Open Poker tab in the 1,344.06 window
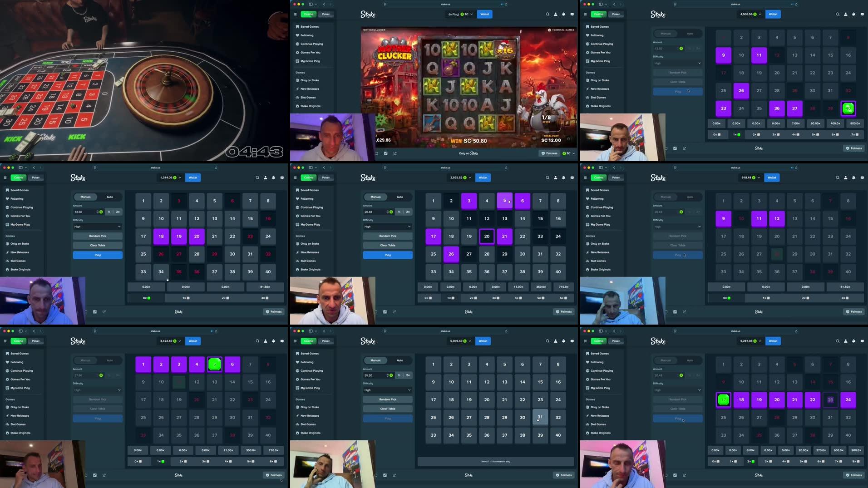This screenshot has height=488, width=868. click(36, 177)
